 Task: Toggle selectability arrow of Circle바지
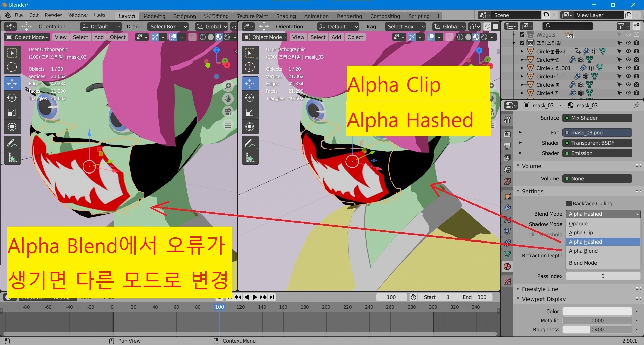point(620,93)
